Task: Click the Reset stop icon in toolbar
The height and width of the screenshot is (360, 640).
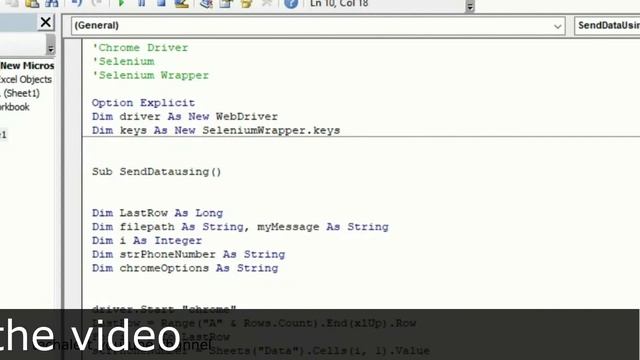Action: (x=161, y=3)
